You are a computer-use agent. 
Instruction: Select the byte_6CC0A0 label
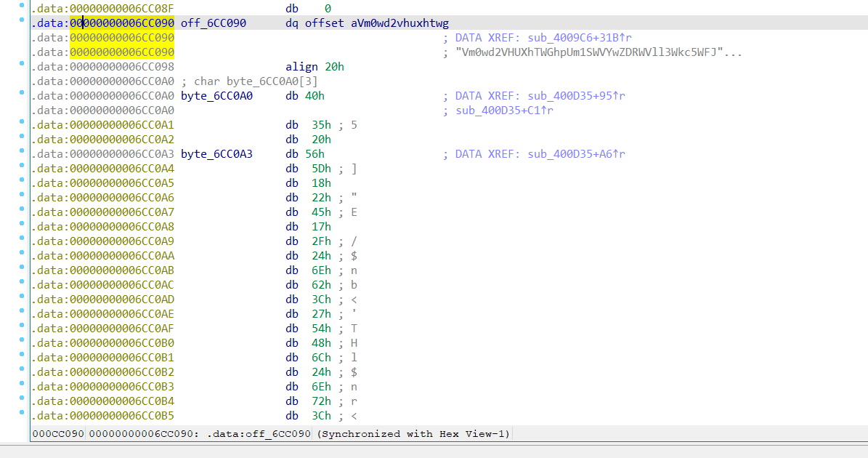coord(216,96)
